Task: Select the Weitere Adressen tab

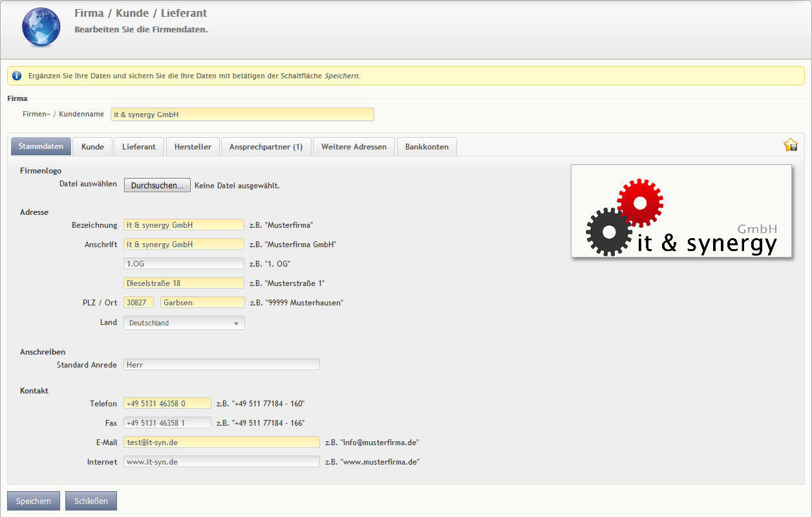Action: pyautogui.click(x=354, y=147)
